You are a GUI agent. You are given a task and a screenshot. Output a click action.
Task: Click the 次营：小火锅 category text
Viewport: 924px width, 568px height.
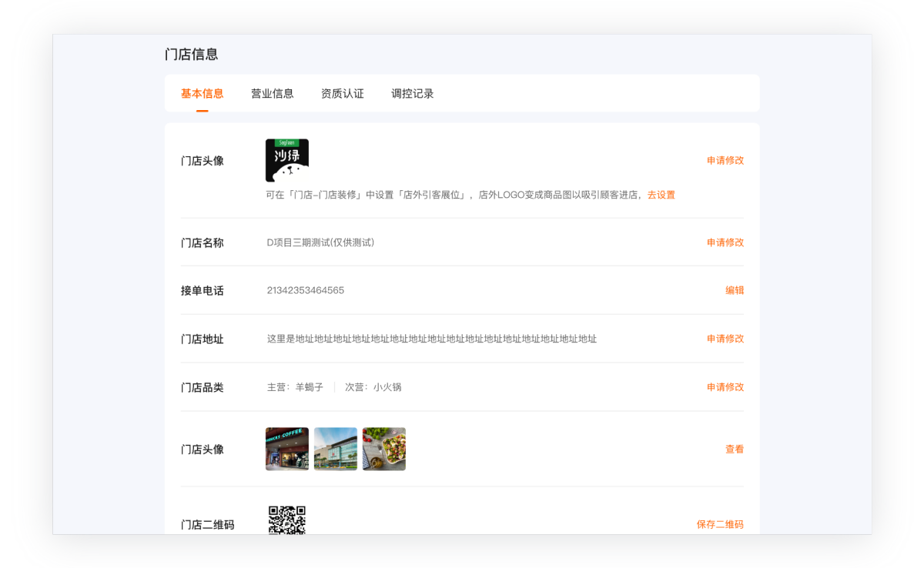pos(373,387)
